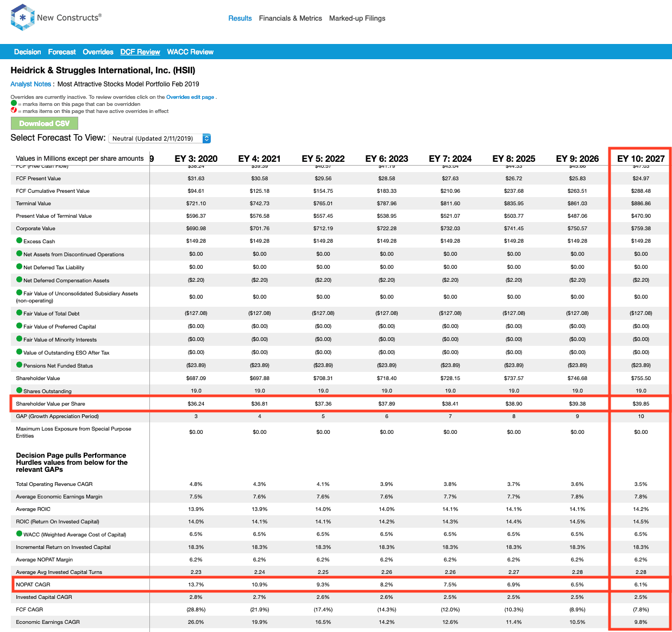Click the Corporate Value row label
The image size is (672, 632).
[x=36, y=229]
